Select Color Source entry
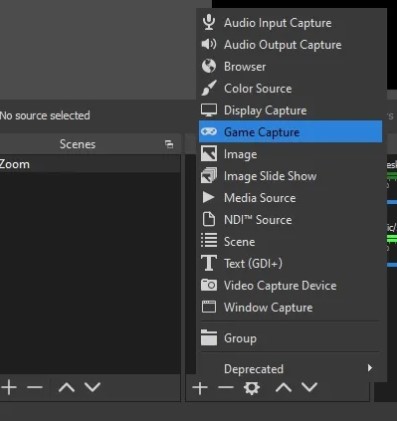Screen dimensions: 397x421 coord(290,88)
